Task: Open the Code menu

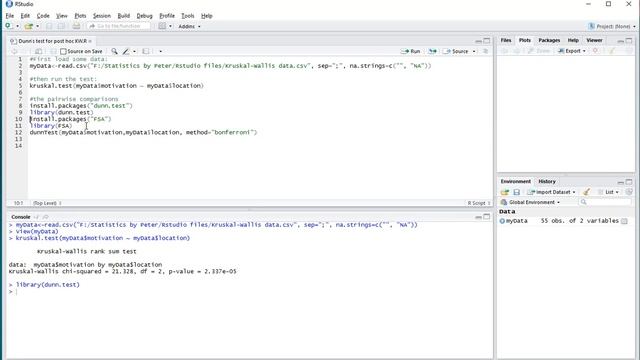Action: (43, 16)
